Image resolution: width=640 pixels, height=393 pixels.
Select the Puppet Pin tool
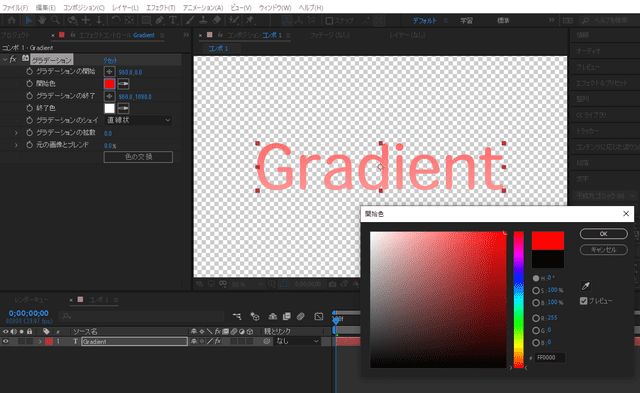pyautogui.click(x=249, y=20)
